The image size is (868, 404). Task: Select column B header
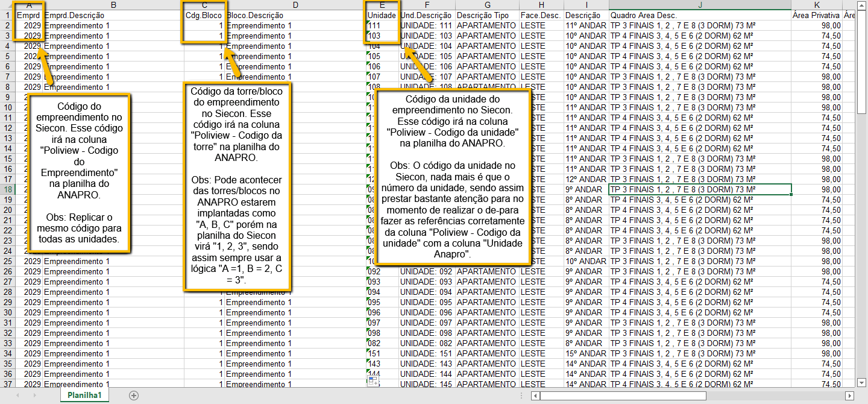tap(113, 5)
